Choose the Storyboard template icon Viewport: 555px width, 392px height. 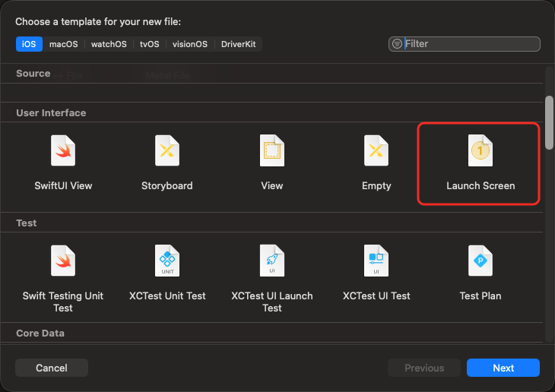pos(167,150)
